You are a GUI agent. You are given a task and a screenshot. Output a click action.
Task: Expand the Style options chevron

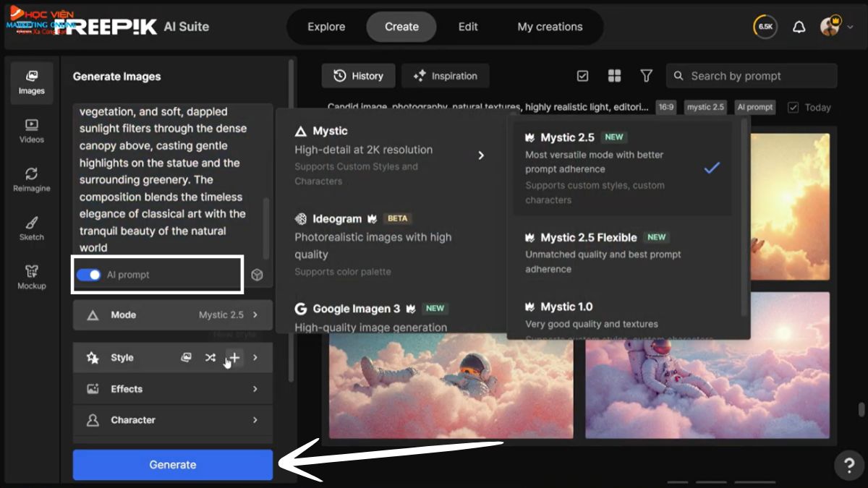tap(255, 357)
